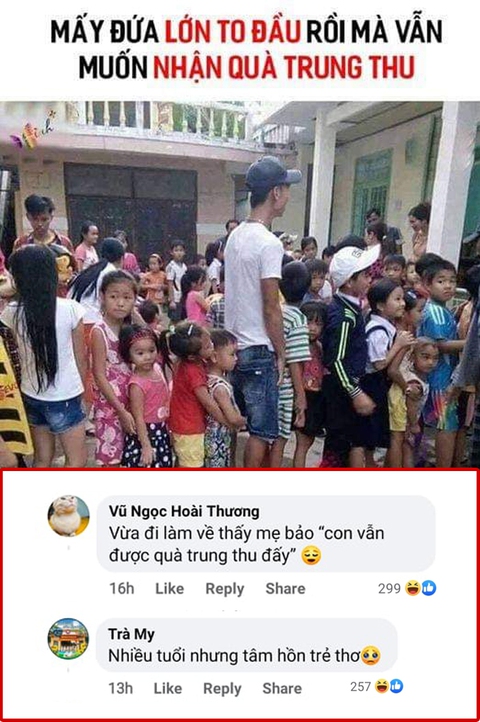Screen dimensions: 480x722
Task: Click thumbs-up reaction icon beside 299
Action: [428, 588]
